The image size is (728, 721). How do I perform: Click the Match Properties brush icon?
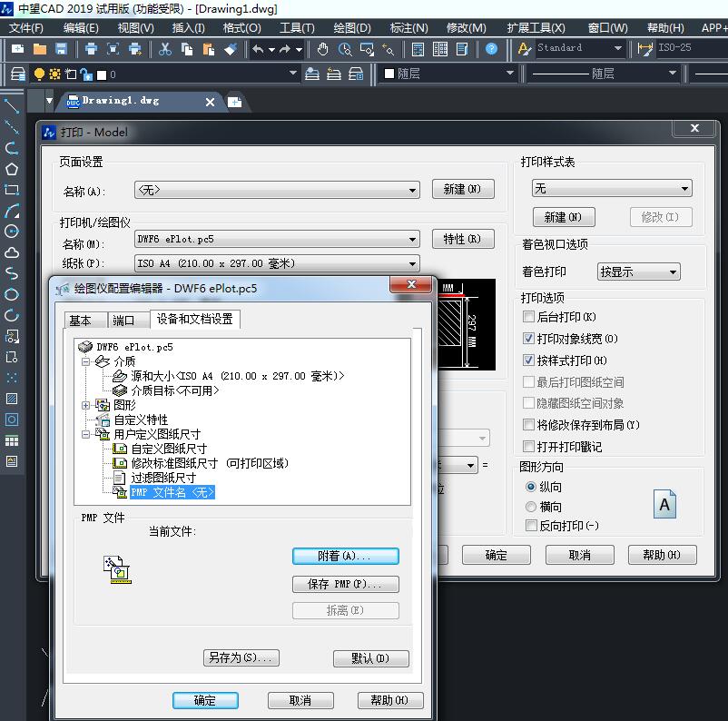[231, 48]
